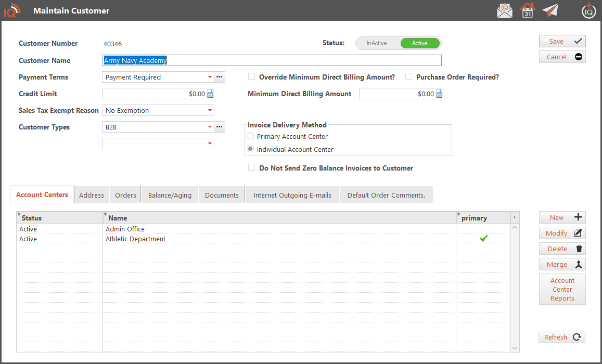Click ellipsis button beside Customer Types
This screenshot has height=364, width=602.
[220, 127]
